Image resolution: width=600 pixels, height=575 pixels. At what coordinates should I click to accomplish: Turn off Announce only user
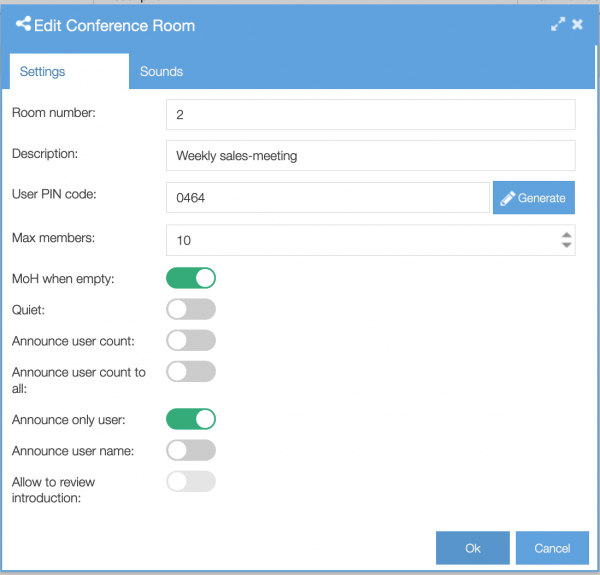point(191,419)
